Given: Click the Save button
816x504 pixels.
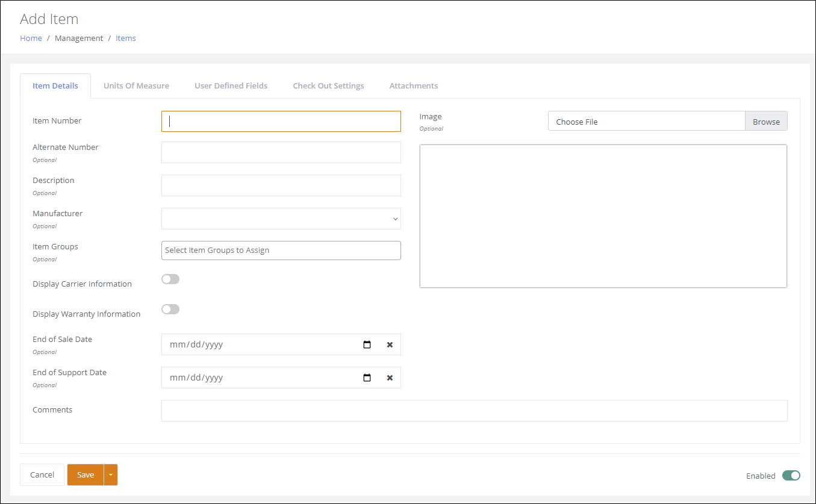Looking at the screenshot, I should coord(86,474).
